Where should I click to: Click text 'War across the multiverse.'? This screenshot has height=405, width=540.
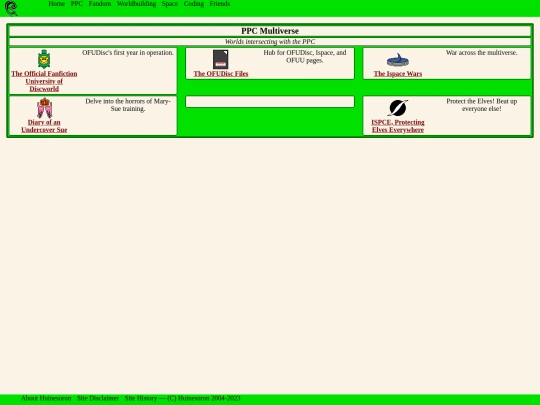[x=481, y=53]
